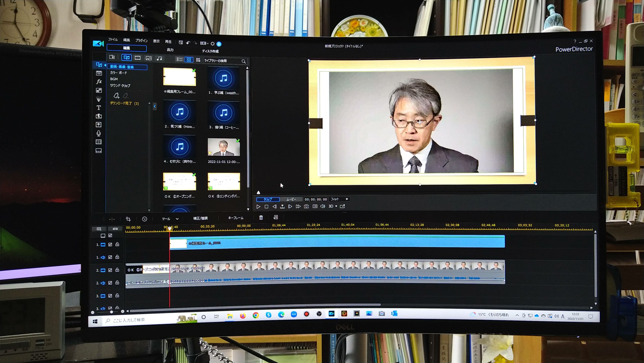Switch to the 出力 tab
The width and height of the screenshot is (644, 363).
click(170, 50)
